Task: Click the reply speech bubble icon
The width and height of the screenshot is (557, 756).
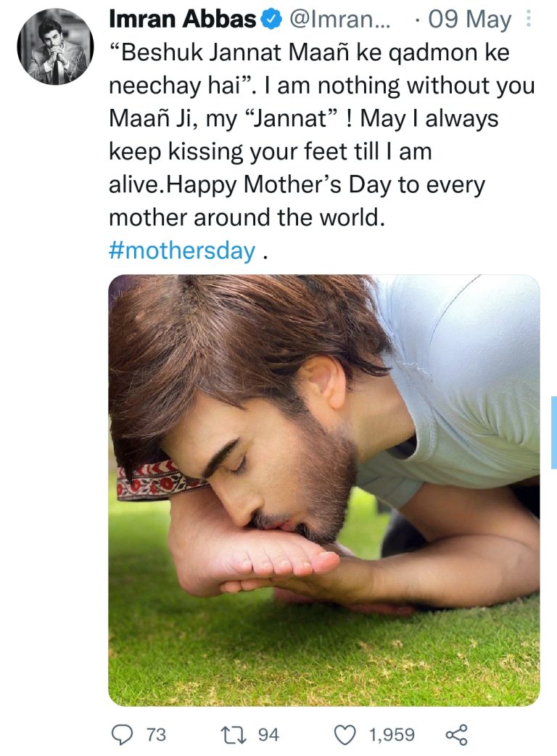Action: pyautogui.click(x=123, y=734)
